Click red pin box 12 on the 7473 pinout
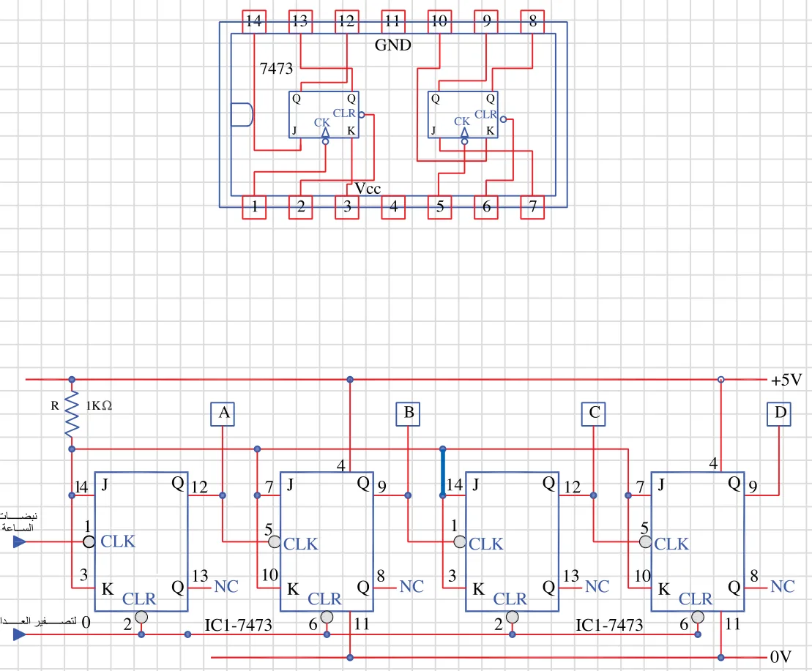Viewport: 812px width, 671px height. click(347, 22)
